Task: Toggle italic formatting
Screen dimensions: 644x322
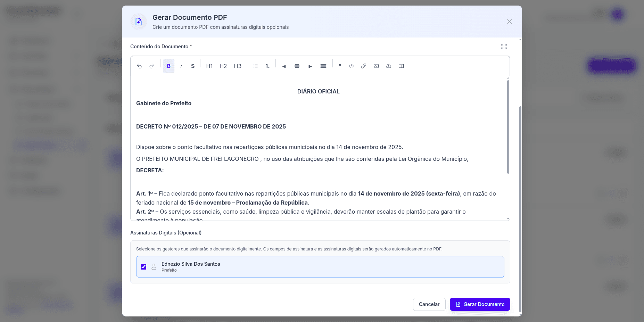Action: pos(181,66)
